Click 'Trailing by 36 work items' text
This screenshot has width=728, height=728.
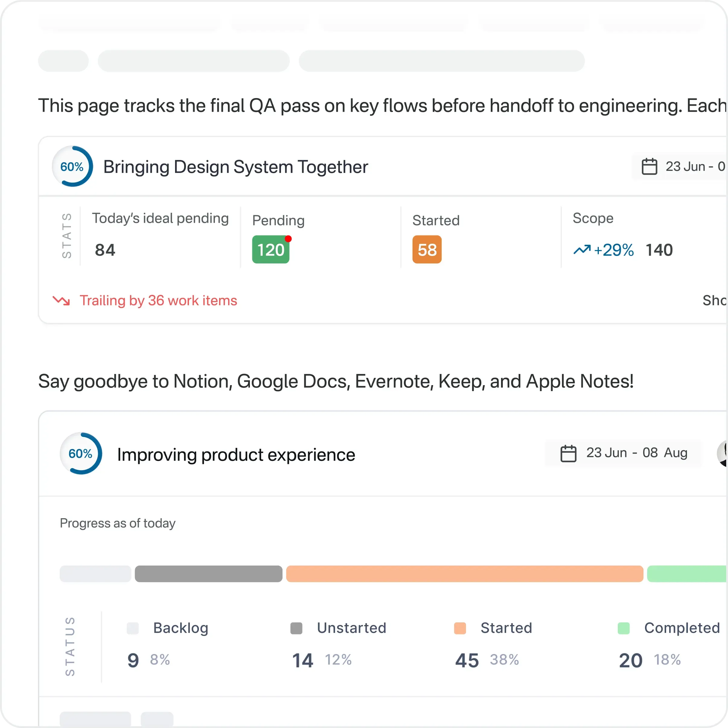[x=158, y=301]
